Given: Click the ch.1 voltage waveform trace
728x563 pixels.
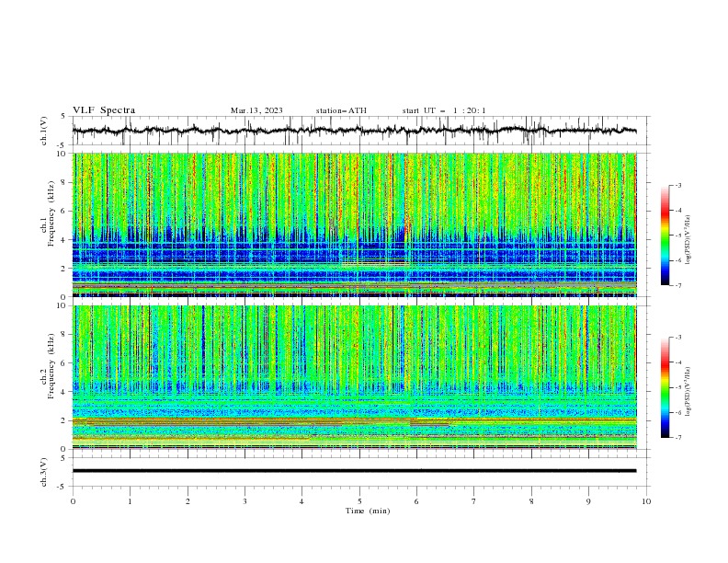Looking at the screenshot, I should click(354, 131).
